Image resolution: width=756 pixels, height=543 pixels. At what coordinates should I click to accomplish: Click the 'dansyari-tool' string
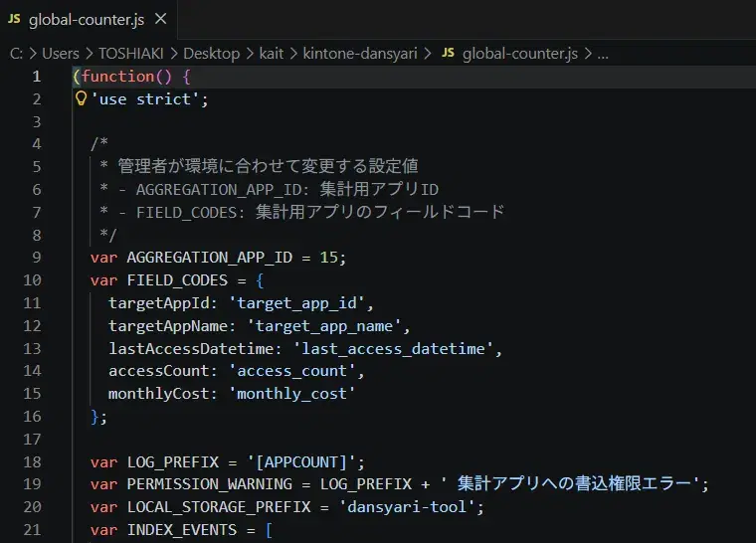coord(407,507)
